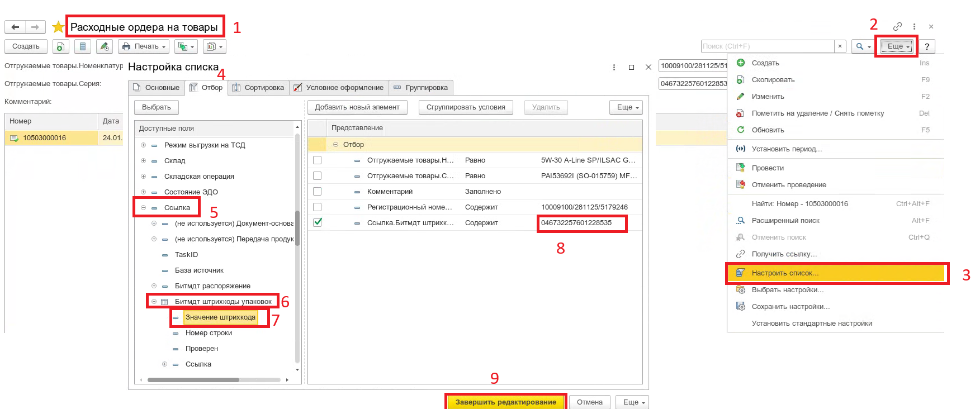Clear search field with the x button
Image resolution: width=980 pixels, height=409 pixels.
click(840, 46)
